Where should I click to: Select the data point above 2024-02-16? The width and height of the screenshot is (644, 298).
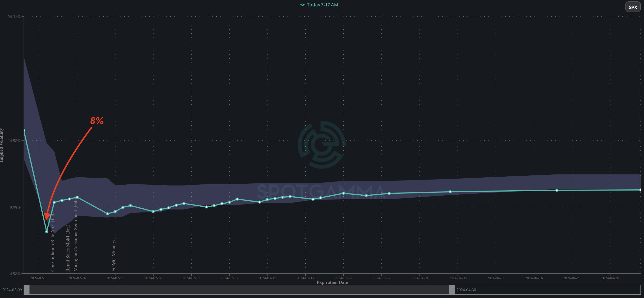(77, 197)
